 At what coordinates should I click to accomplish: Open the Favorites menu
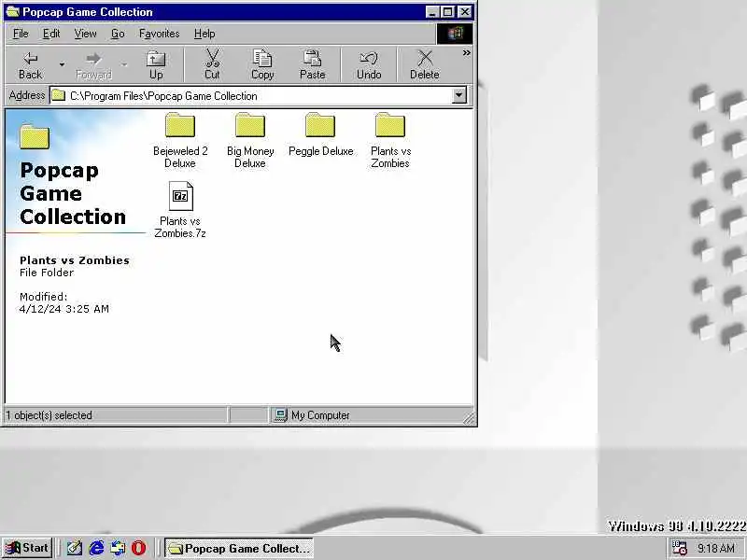tap(159, 34)
